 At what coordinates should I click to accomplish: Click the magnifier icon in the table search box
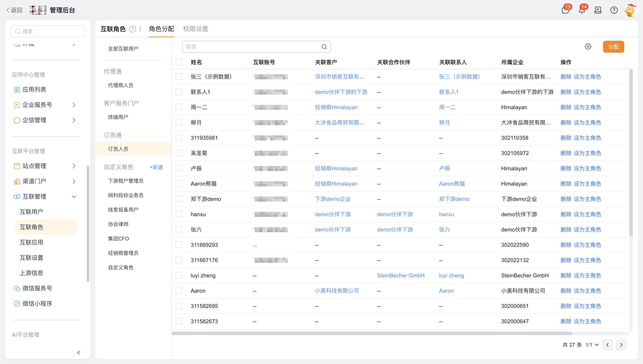[324, 47]
